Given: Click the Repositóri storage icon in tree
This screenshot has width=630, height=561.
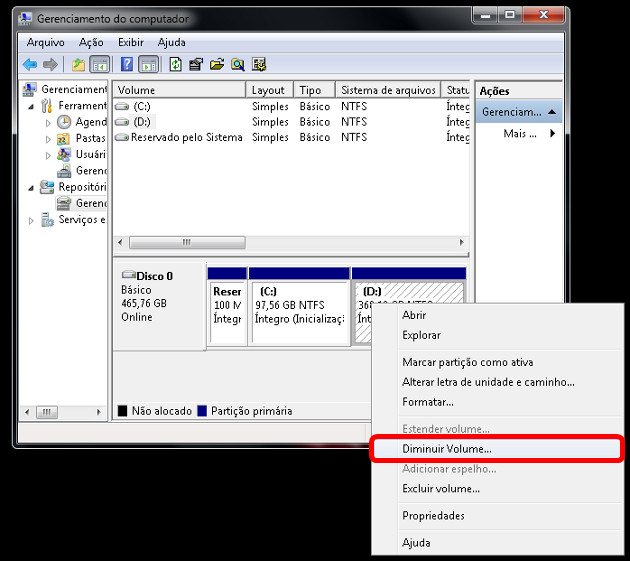Looking at the screenshot, I should 47,187.
